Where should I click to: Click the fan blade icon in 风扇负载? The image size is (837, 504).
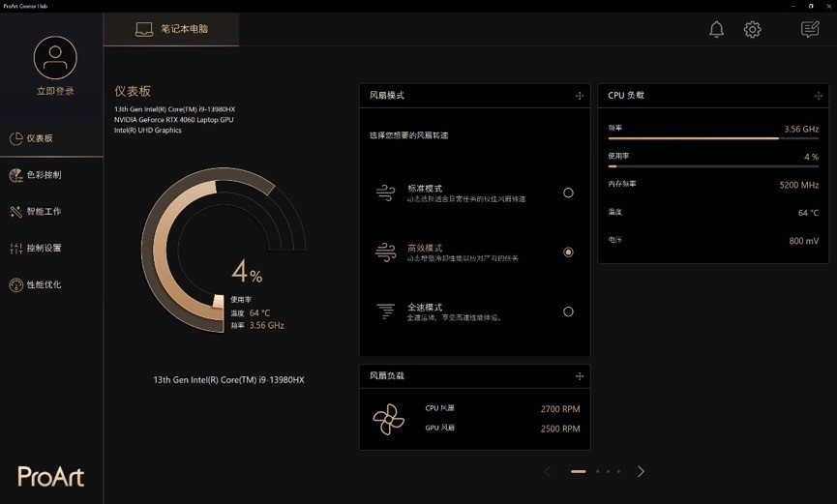(x=389, y=419)
